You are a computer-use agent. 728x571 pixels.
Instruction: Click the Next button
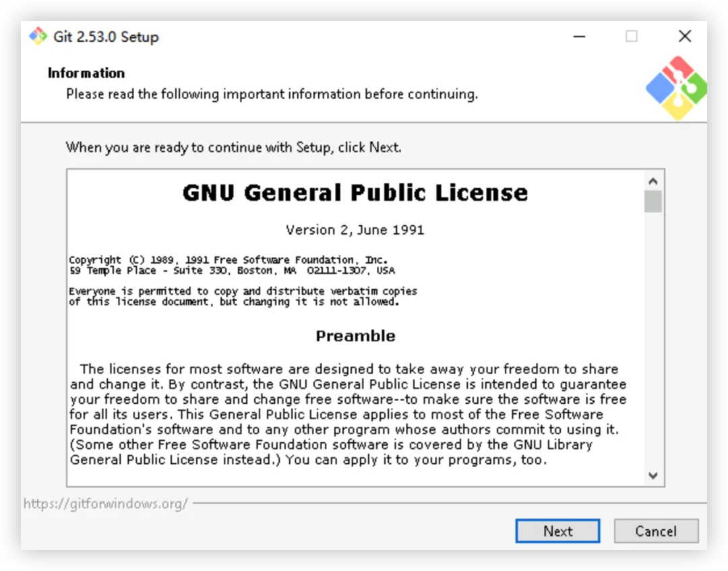(557, 531)
